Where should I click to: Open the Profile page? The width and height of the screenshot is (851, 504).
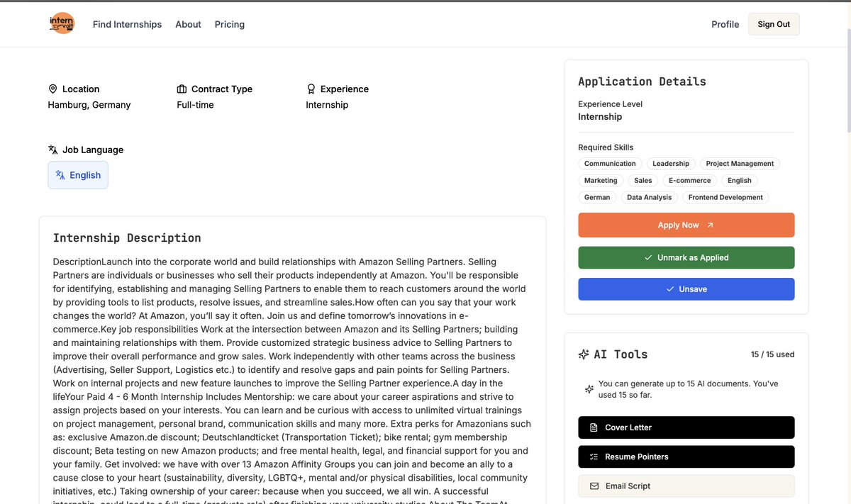click(x=725, y=24)
